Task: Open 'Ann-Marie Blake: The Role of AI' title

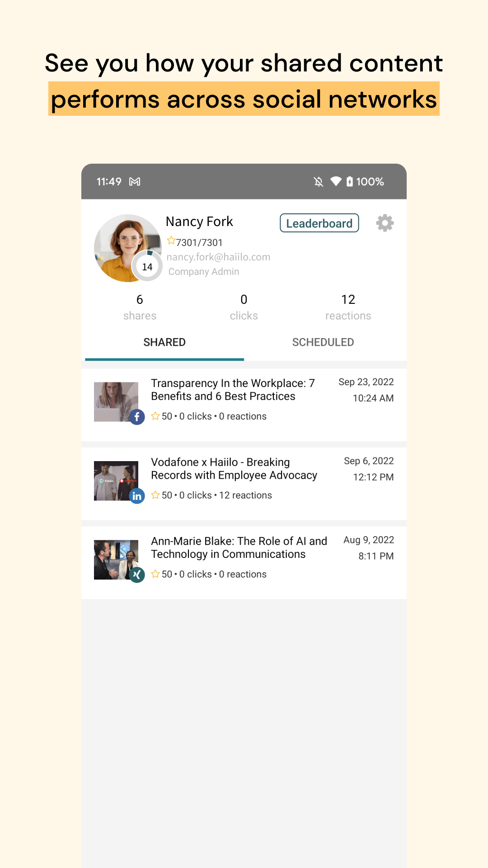Action: click(x=239, y=548)
